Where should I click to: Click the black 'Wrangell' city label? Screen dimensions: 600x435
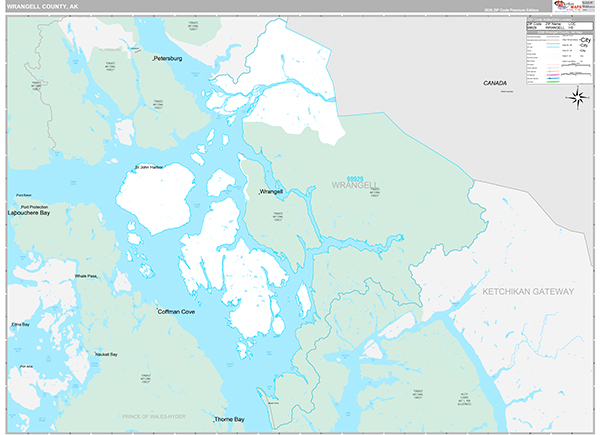tap(271, 191)
